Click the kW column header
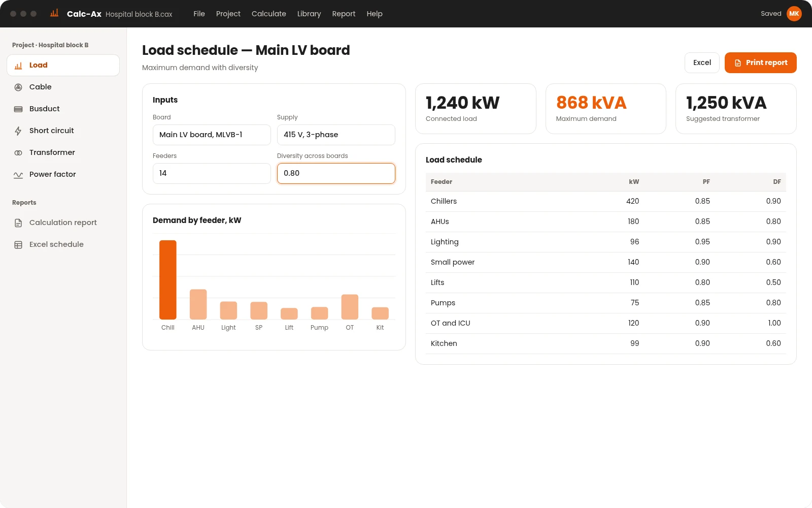The width and height of the screenshot is (812, 508). 634,182
